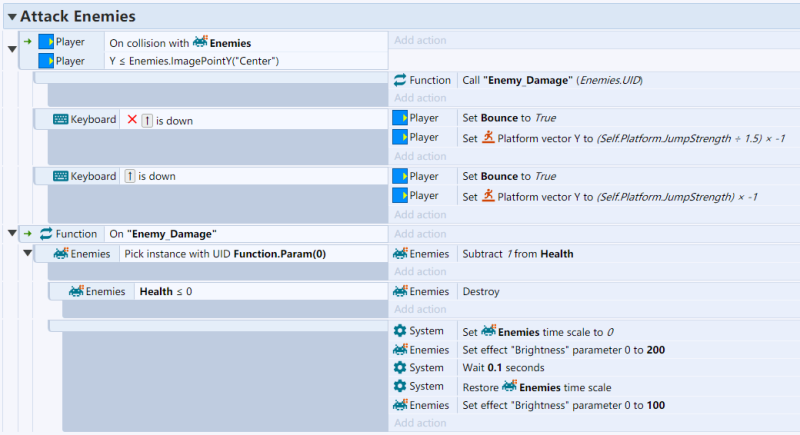Click the Enemies icon beside the Destroy action

point(401,291)
